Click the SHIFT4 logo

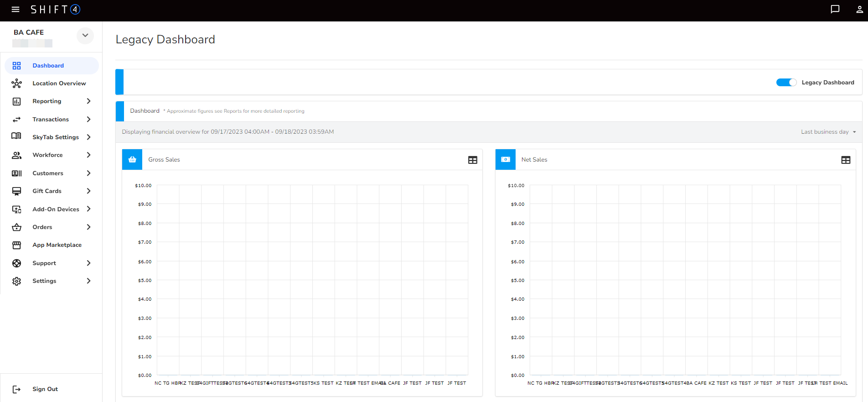point(55,10)
